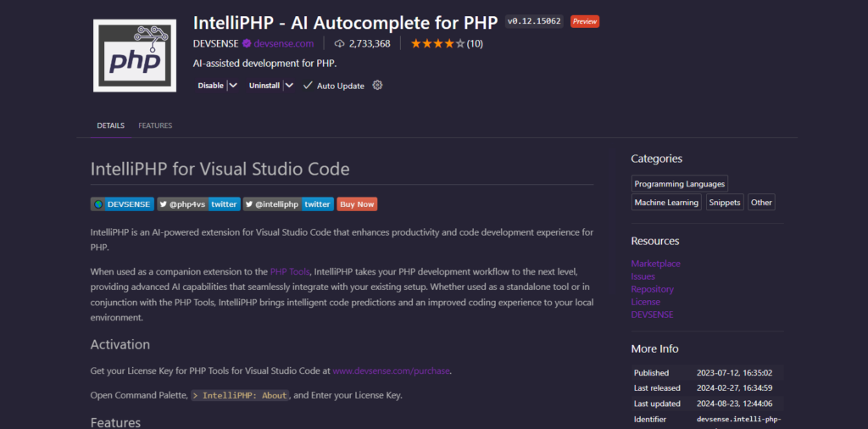Click the Last released 2024-02-27 value

click(734, 388)
